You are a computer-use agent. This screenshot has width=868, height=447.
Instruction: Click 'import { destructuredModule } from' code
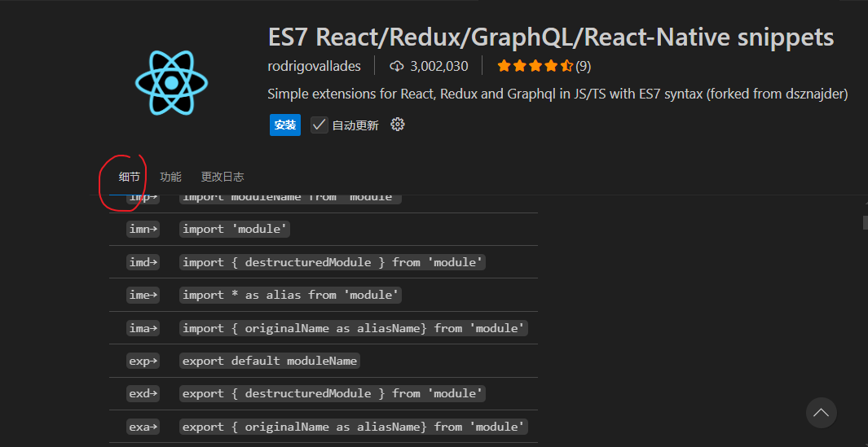click(333, 262)
